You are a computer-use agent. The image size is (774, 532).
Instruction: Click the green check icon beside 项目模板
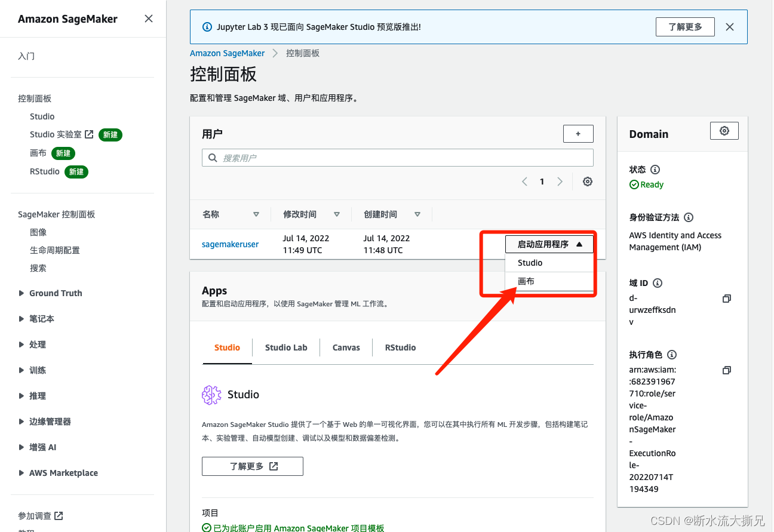(207, 528)
